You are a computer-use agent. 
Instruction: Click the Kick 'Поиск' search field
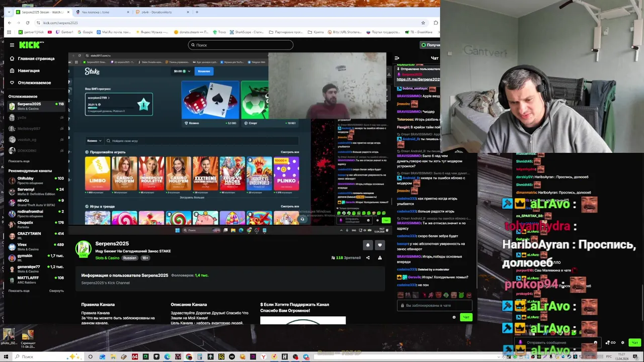(x=240, y=45)
